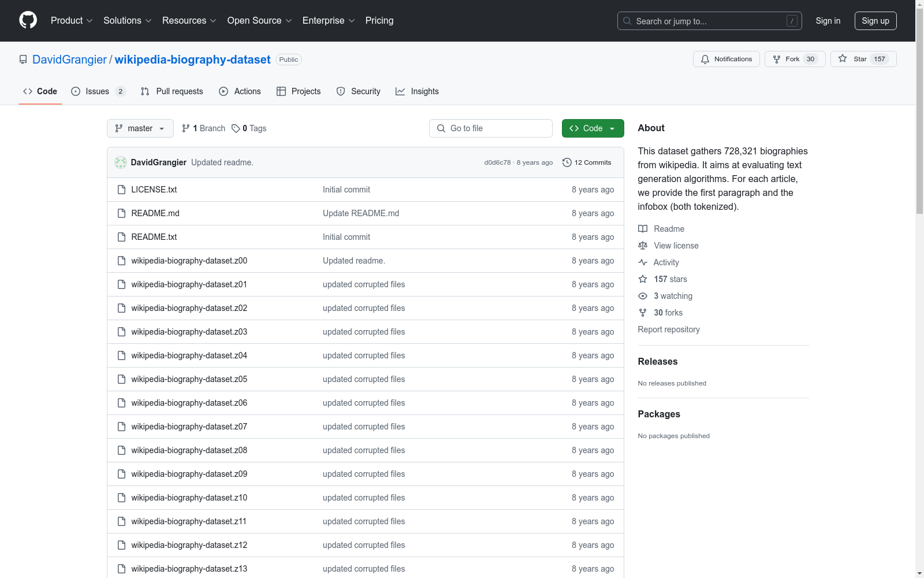924x578 pixels.
Task: Open the DavidGrangier owner profile link
Action: (69, 60)
